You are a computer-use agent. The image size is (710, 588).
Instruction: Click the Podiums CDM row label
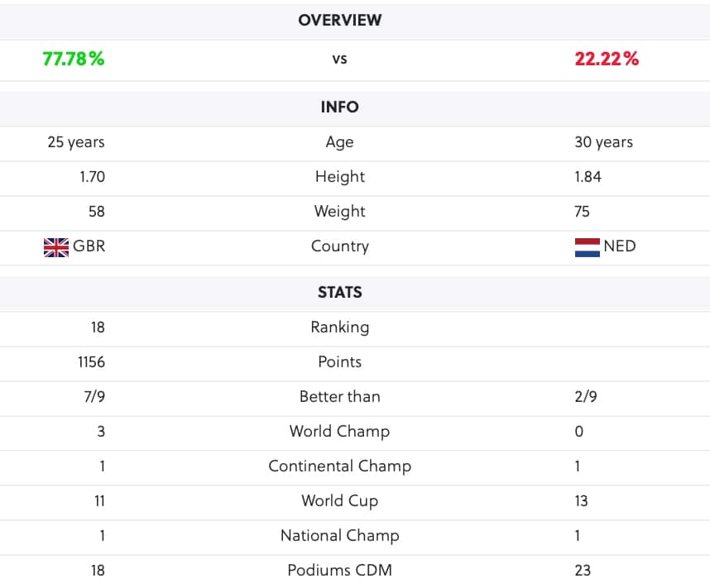coord(339,571)
